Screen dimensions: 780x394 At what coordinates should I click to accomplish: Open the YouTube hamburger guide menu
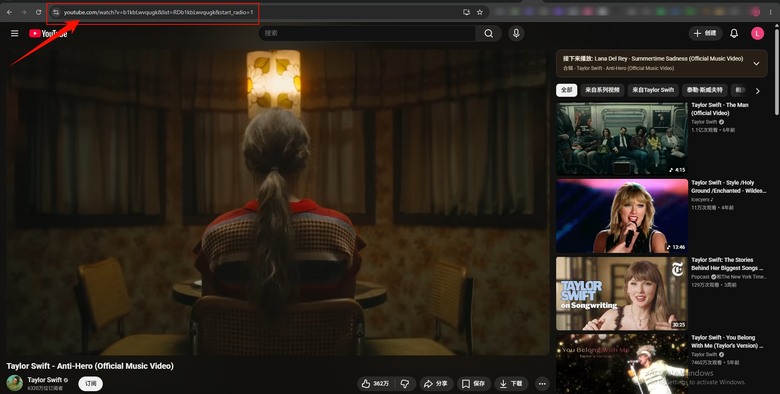(14, 33)
